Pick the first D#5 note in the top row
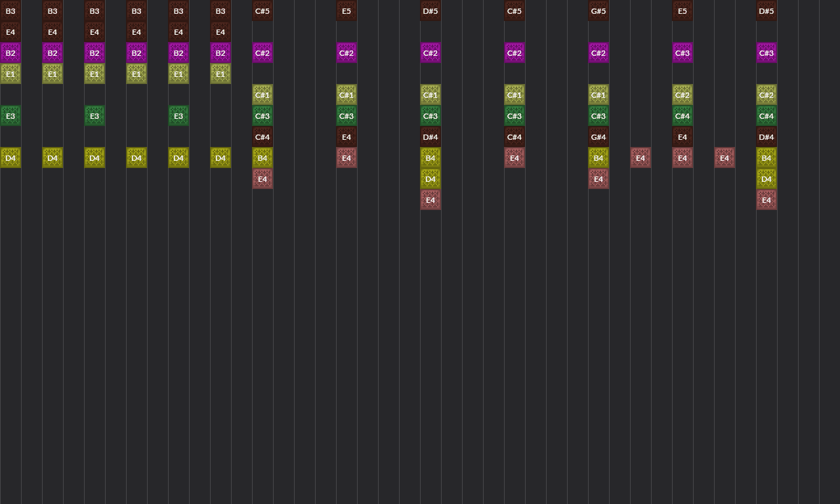Viewport: 840px width, 504px height. [x=430, y=10]
